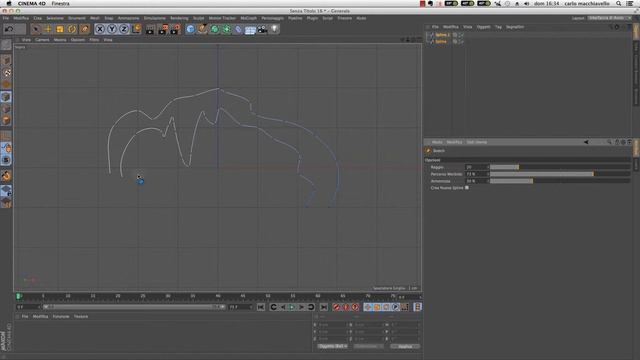Click the back arrow in Attribute manager
The height and width of the screenshot is (360, 640).
tap(586, 142)
